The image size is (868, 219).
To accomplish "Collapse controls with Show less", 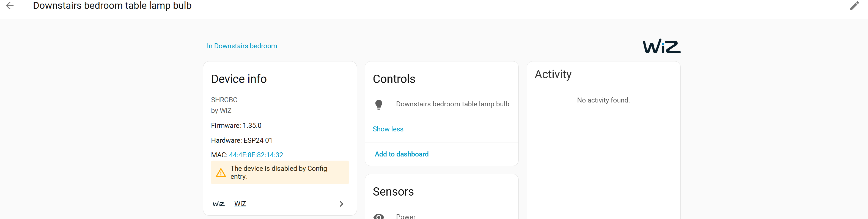I will [x=388, y=129].
